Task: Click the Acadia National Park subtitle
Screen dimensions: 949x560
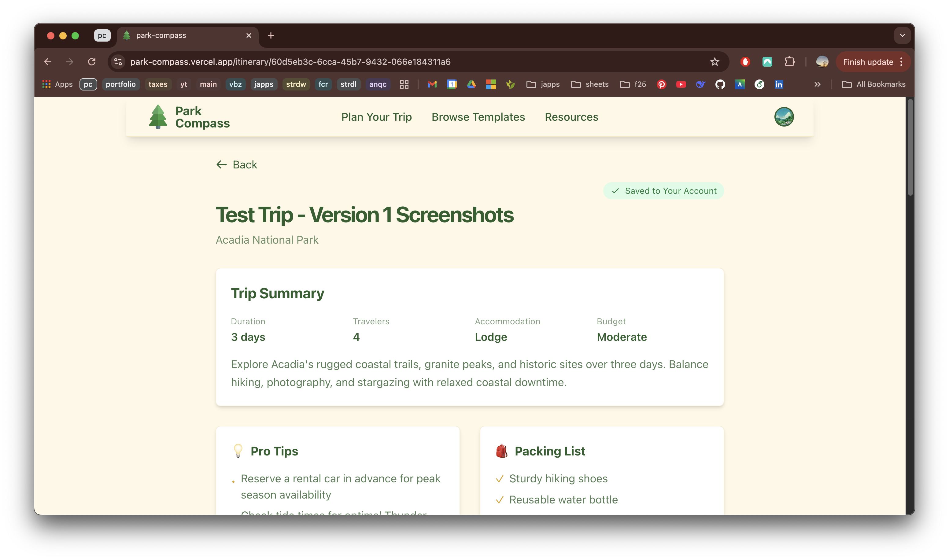Action: [x=267, y=240]
